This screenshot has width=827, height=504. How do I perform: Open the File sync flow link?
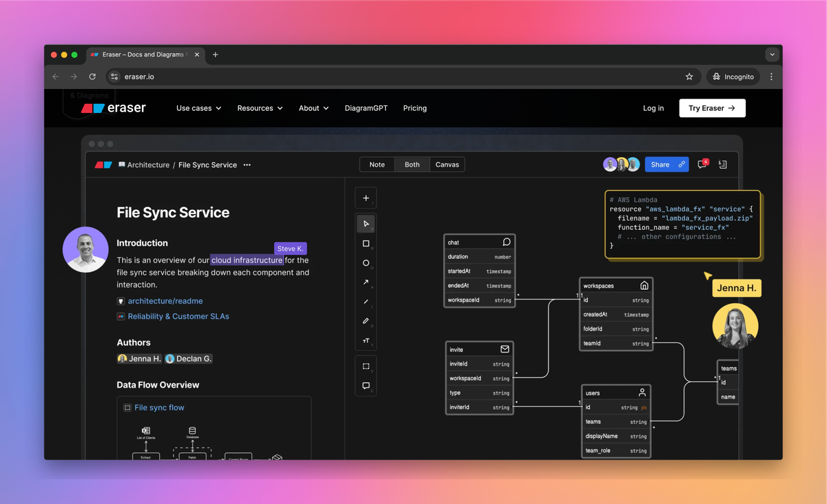click(159, 408)
